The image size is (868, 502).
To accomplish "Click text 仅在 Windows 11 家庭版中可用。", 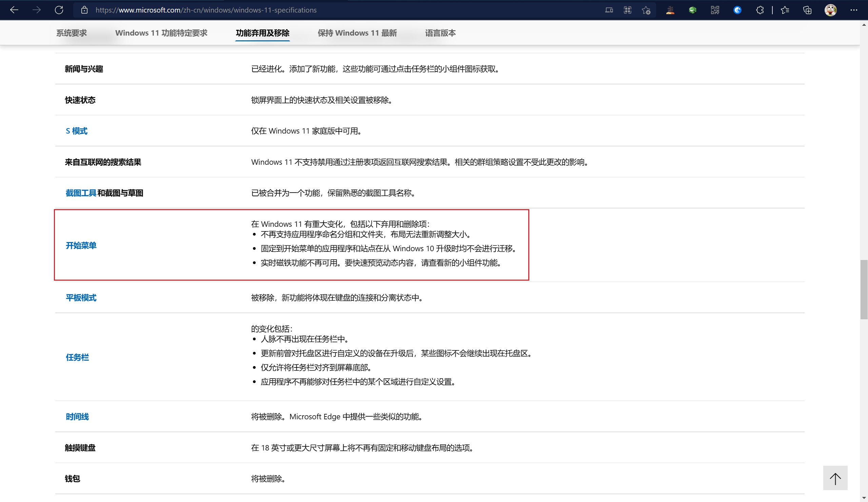I will pos(306,131).
